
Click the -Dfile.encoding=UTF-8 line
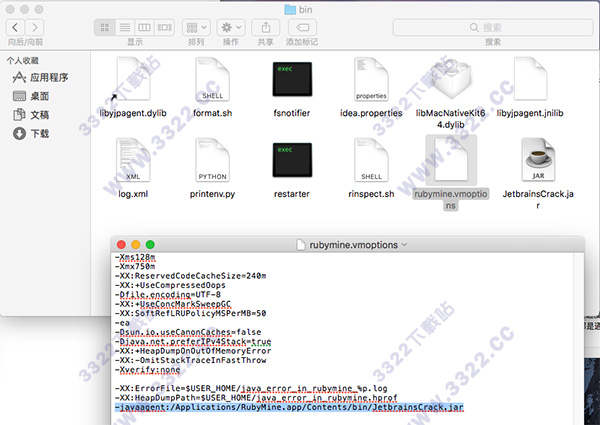(x=168, y=295)
